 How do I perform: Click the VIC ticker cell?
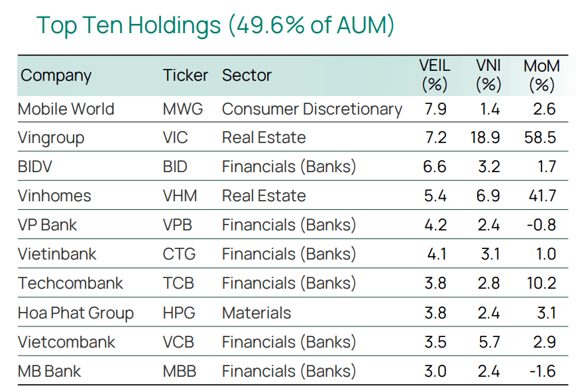coord(175,138)
